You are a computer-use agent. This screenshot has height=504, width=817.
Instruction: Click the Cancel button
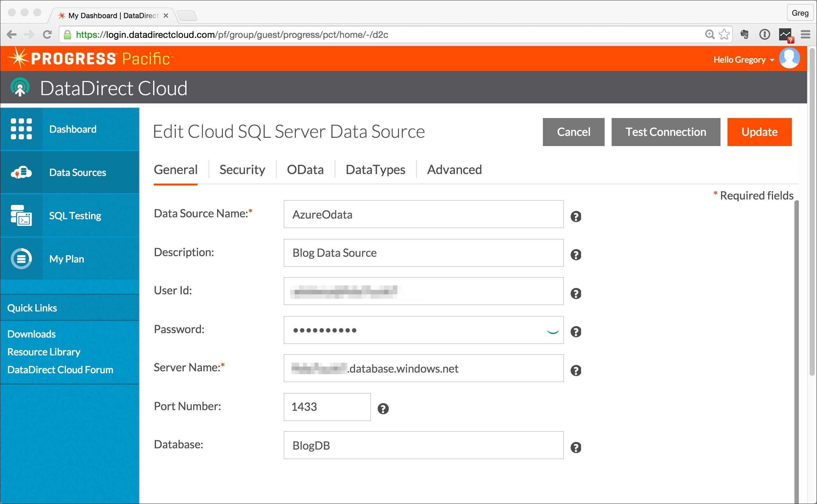coord(573,132)
